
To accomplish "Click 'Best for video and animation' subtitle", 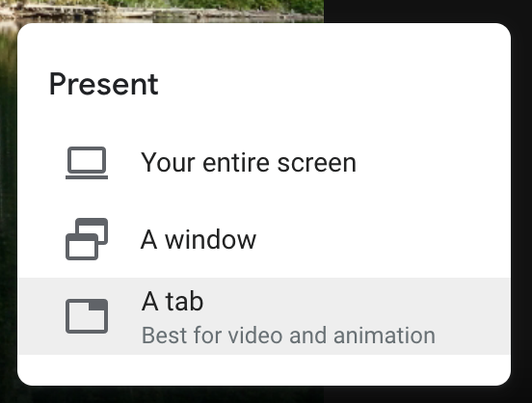I will coord(288,336).
